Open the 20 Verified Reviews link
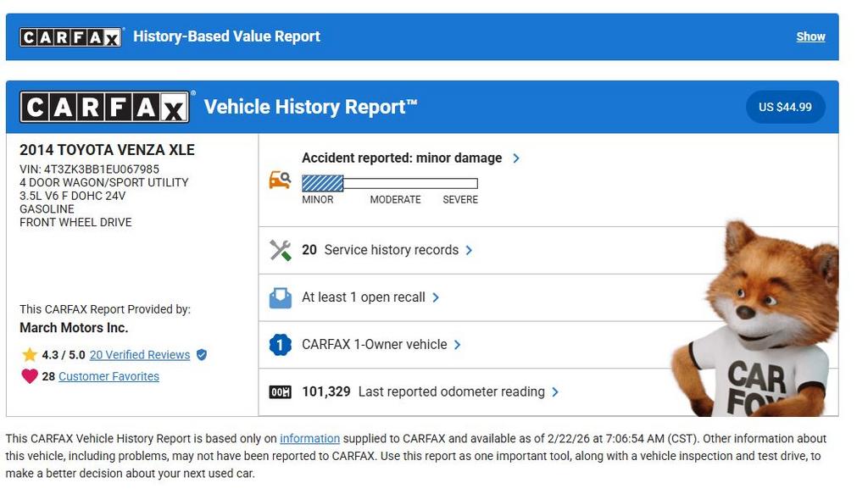 point(140,355)
